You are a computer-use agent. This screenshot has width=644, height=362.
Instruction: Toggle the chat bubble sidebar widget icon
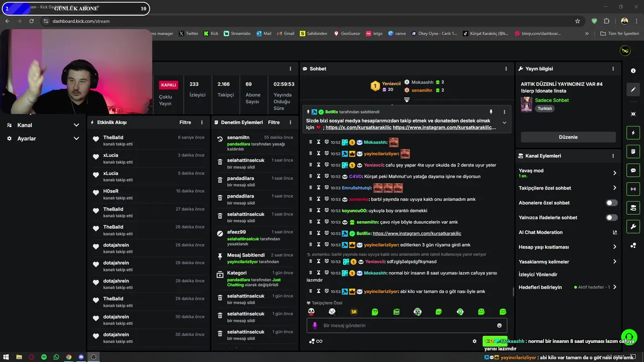(633, 170)
